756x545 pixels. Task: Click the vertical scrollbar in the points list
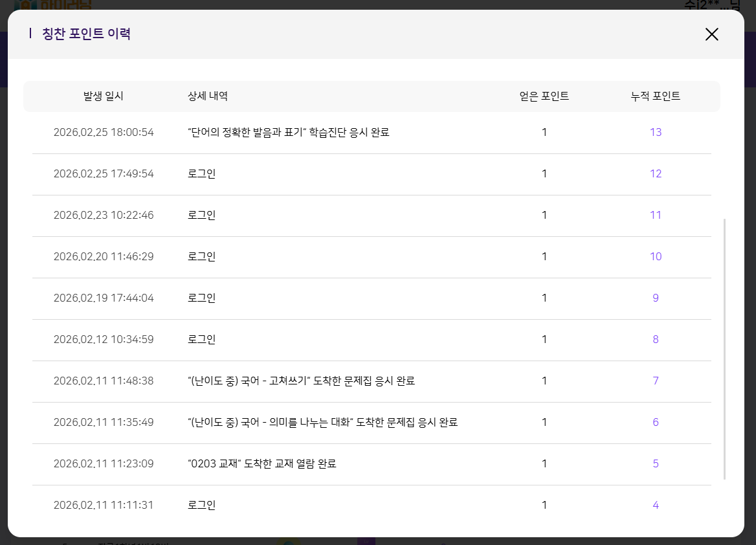(724, 348)
